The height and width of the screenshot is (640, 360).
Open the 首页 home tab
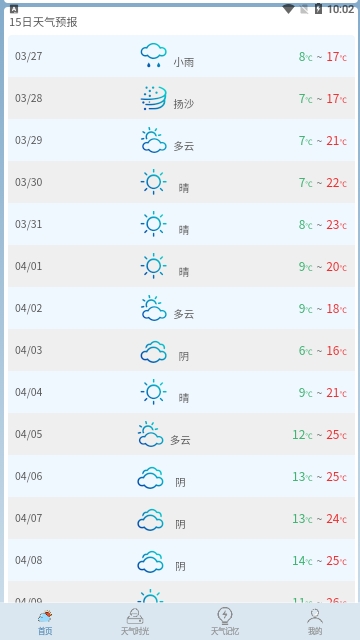(45, 622)
